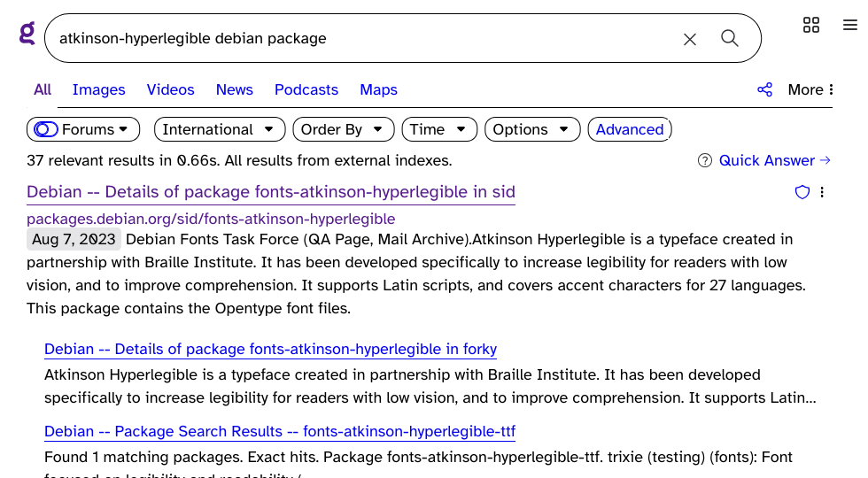Clear the search query with X icon

pyautogui.click(x=690, y=39)
